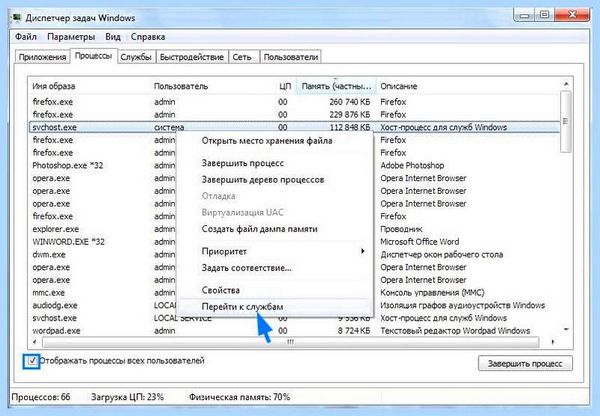Choose Открыть место хранения файла
Viewport: 600px width, 416px height.
[267, 141]
